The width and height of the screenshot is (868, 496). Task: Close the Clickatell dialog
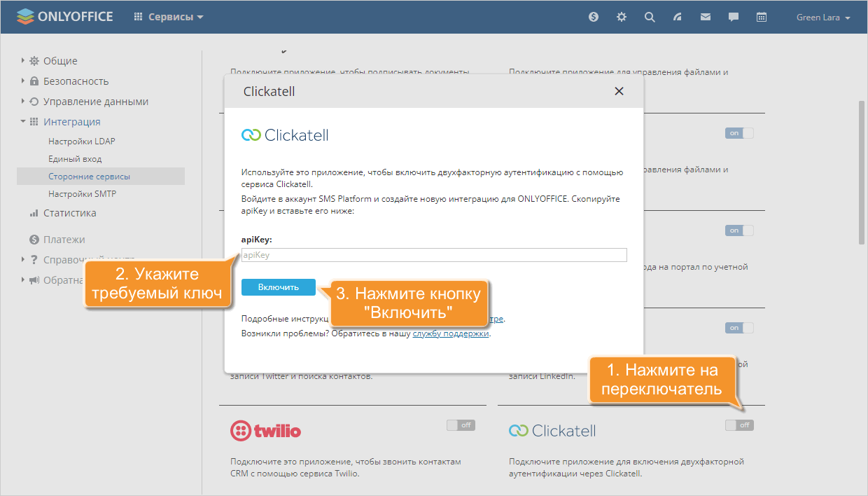coord(619,91)
